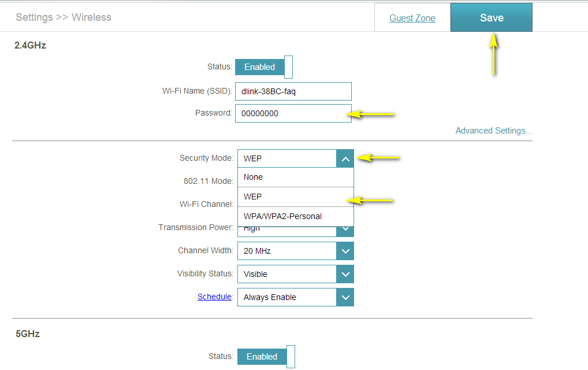Screen dimensions: 588x370
Task: Expand the Visibility Status Visible dropdown
Action: pyautogui.click(x=286, y=274)
